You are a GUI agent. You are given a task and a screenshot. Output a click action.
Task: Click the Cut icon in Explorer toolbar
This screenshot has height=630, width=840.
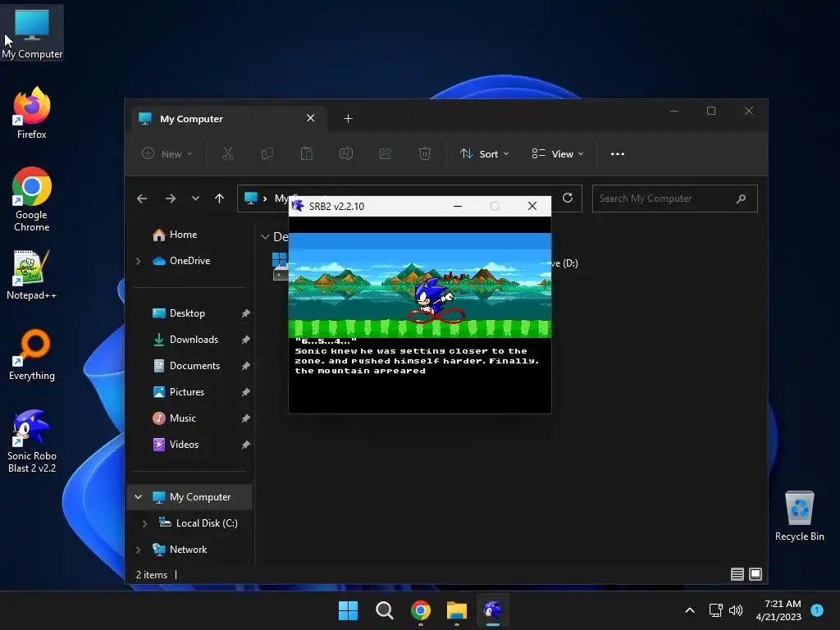[228, 153]
